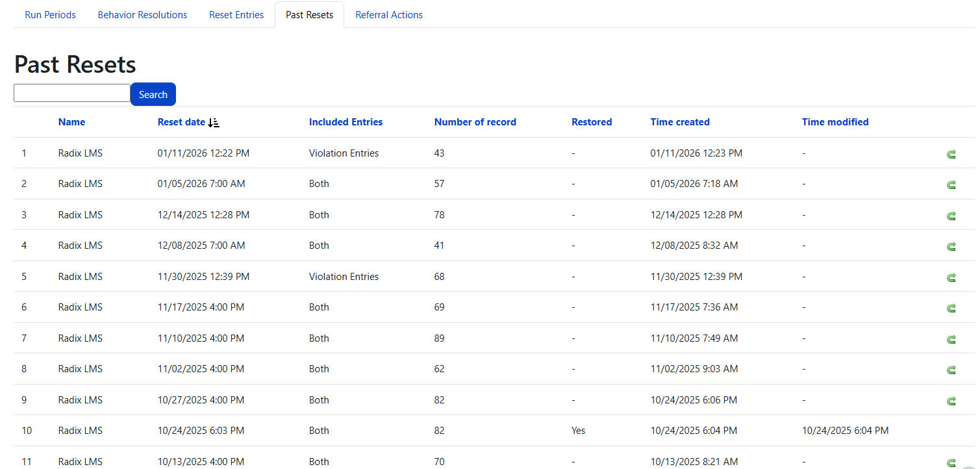Screen dimensions: 980x469
Task: Sort by Time modified column
Action: (835, 122)
